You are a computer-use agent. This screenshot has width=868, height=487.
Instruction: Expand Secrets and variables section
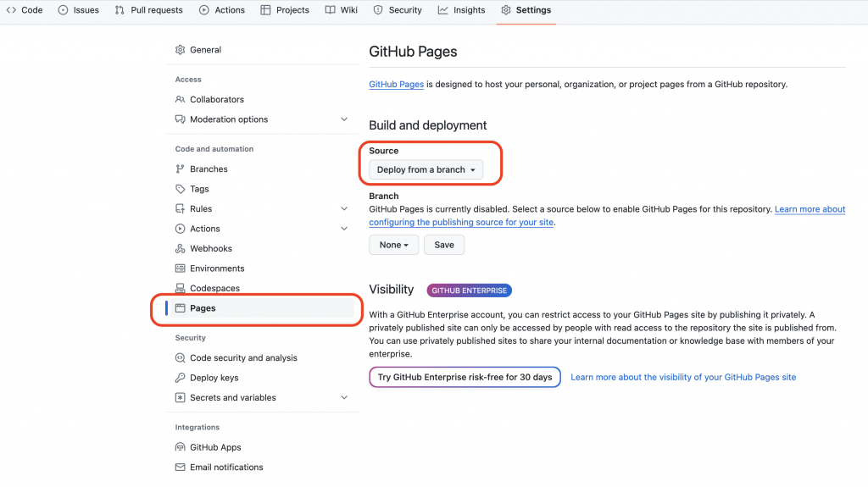tap(344, 398)
